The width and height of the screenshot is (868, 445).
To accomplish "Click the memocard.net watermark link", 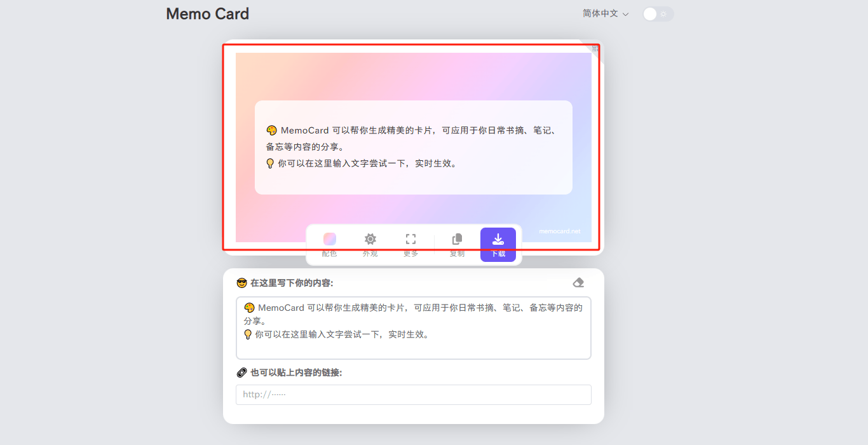I will click(x=559, y=231).
